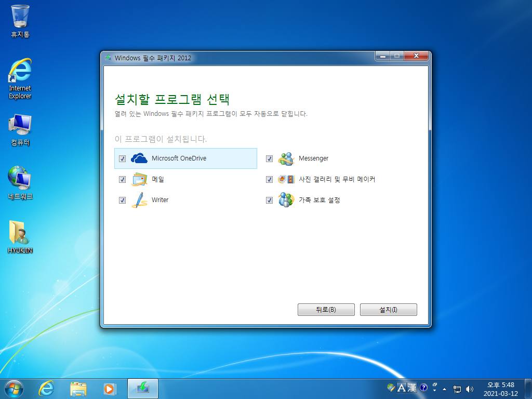Click the Microsoft OneDrive cloud icon

(139, 158)
